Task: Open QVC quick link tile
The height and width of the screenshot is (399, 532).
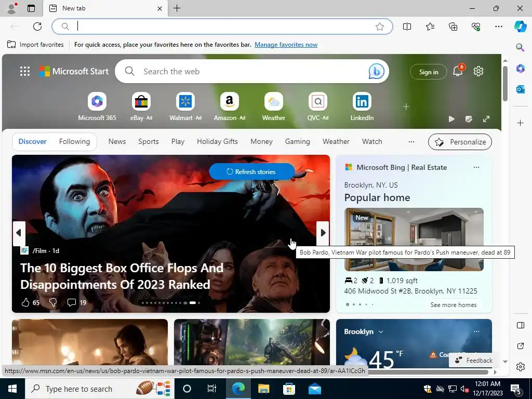Action: pyautogui.click(x=317, y=107)
